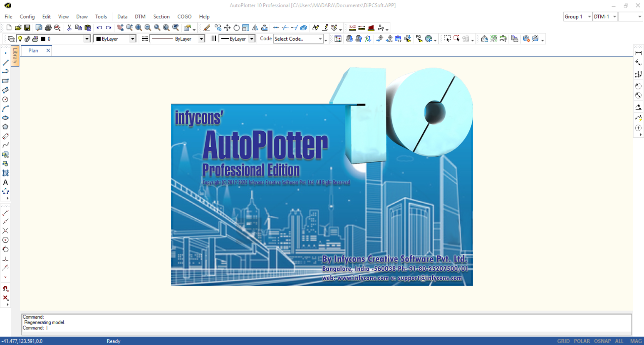Click the measure distance ruler icon
This screenshot has height=345, width=644.
[x=362, y=28]
